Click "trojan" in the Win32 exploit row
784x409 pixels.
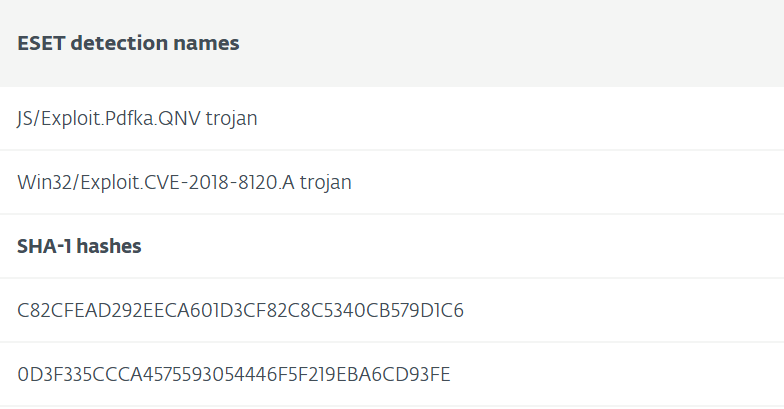click(x=325, y=183)
